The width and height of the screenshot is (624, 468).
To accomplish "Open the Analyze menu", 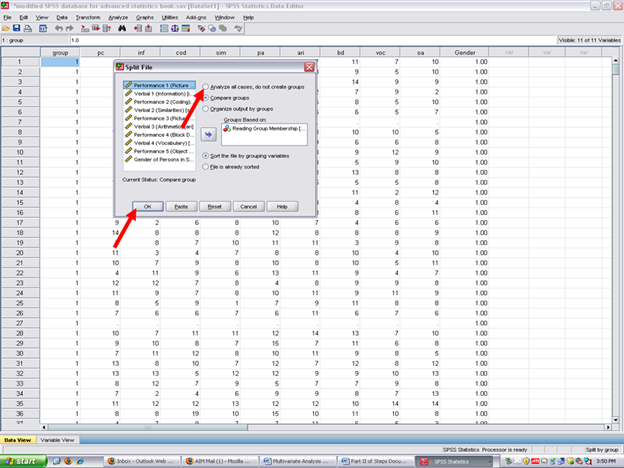I will pyautogui.click(x=117, y=17).
